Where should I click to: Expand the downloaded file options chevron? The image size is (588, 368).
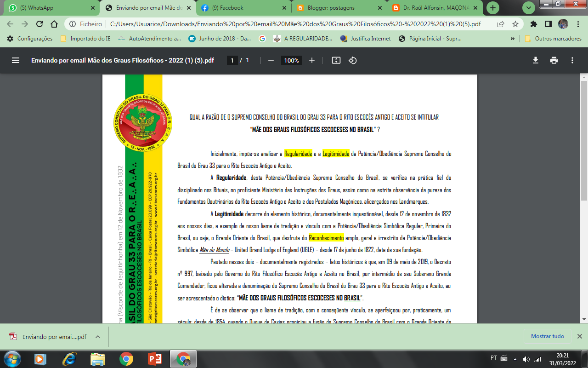pyautogui.click(x=98, y=336)
